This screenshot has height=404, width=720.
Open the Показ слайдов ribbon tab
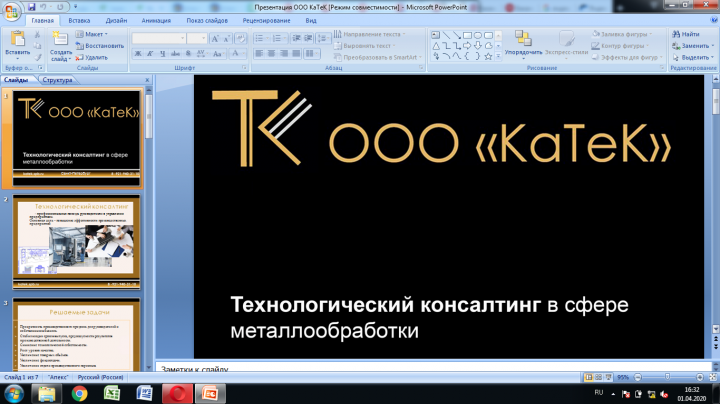point(207,21)
